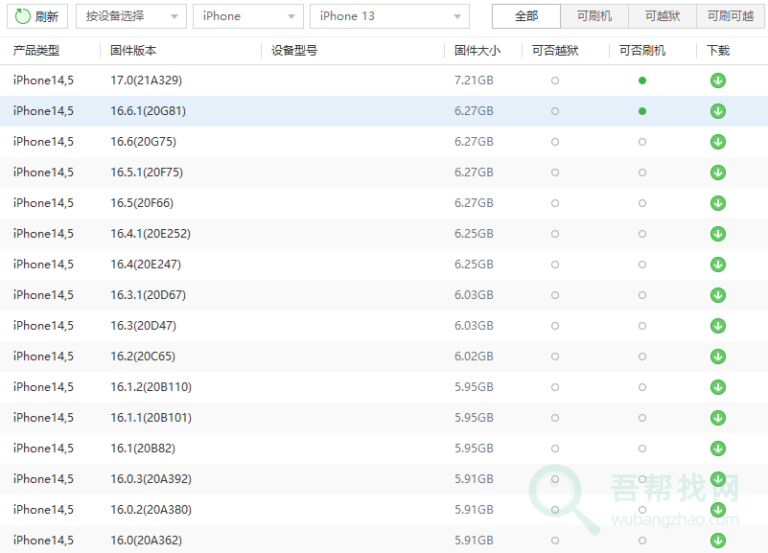Select the 可越狱 filter tab
The image size is (768, 553).
pos(662,16)
